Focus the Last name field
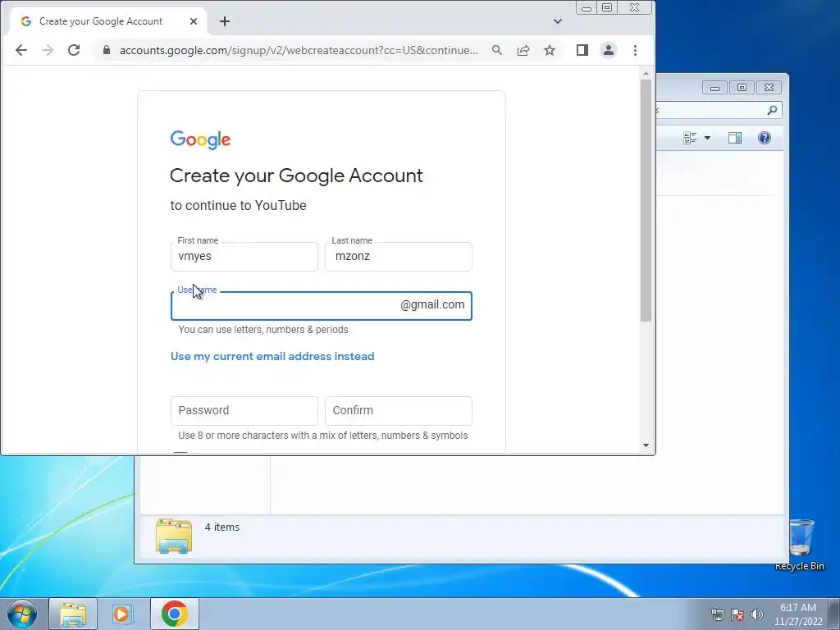Screen dimensions: 840x630 pyautogui.click(x=399, y=257)
